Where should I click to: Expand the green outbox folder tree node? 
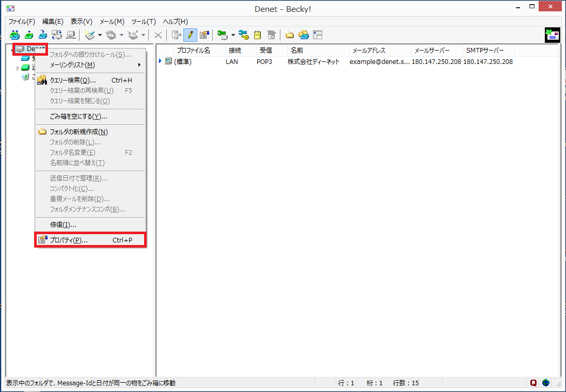[x=18, y=68]
